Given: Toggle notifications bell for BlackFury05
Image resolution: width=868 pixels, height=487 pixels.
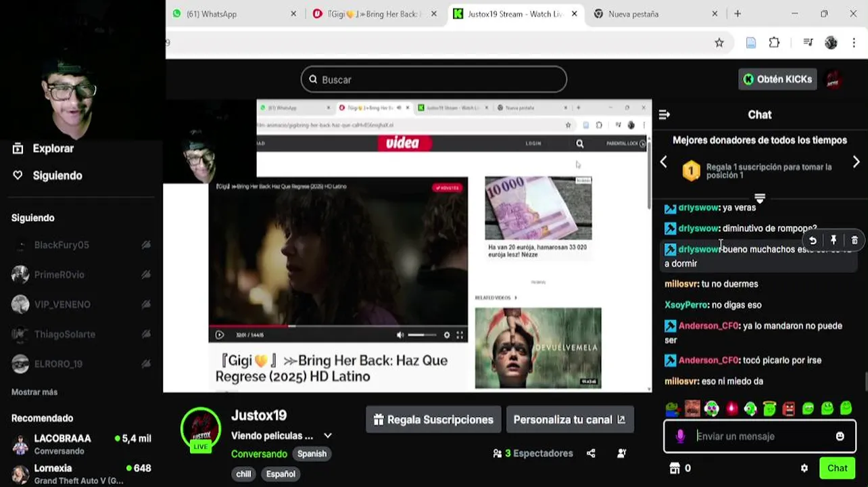Looking at the screenshot, I should tap(146, 245).
